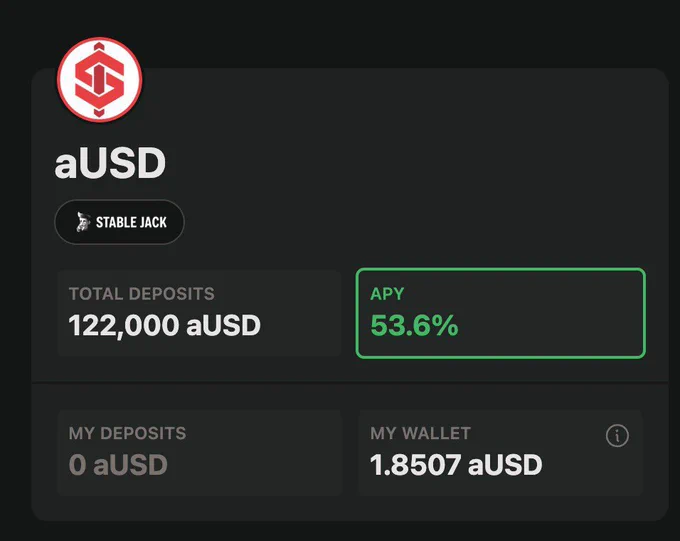Click the TOTAL DEPOSITS label

141,294
